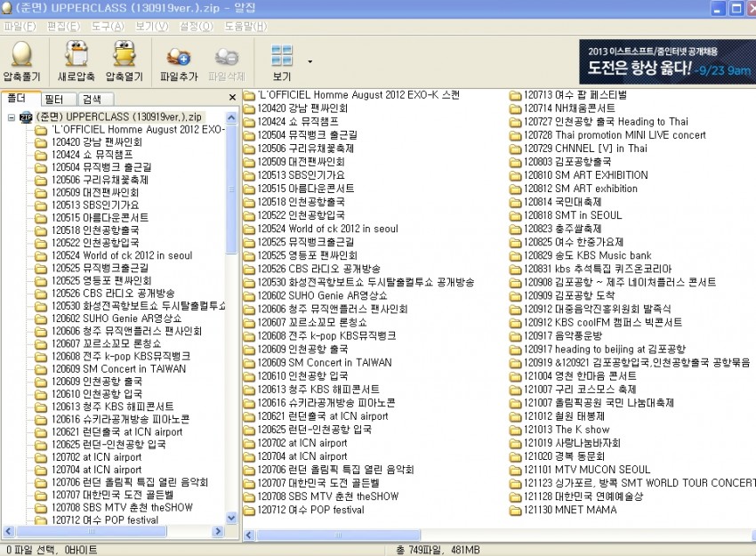Open the 설정(O) menu

pyautogui.click(x=197, y=26)
